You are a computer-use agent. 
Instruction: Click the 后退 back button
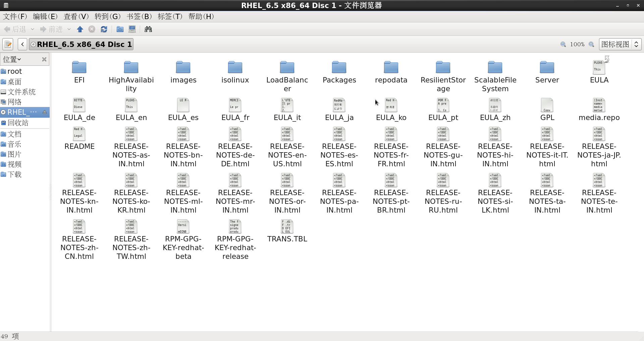(x=15, y=29)
